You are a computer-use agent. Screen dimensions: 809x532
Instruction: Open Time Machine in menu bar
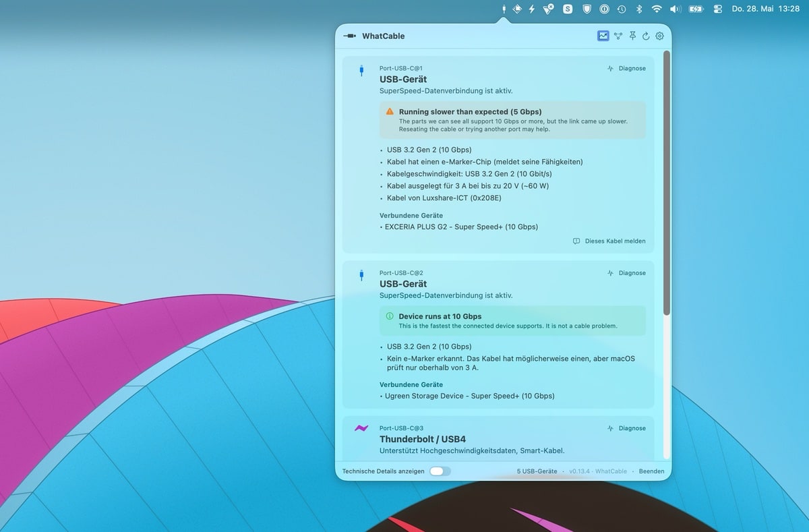(x=622, y=9)
